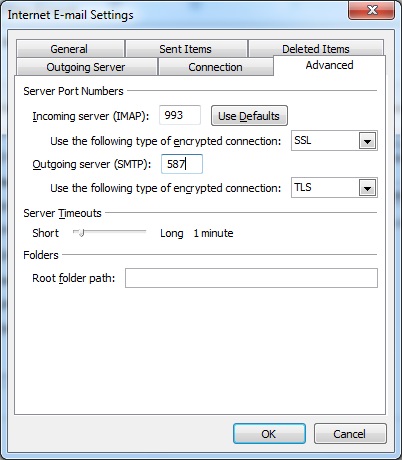Click the Incoming server (IMAP) port field

pyautogui.click(x=180, y=115)
